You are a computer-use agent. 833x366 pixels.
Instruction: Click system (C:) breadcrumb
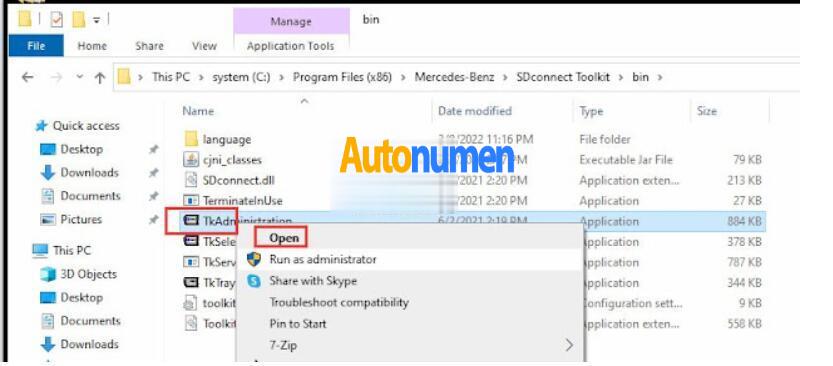pyautogui.click(x=241, y=77)
